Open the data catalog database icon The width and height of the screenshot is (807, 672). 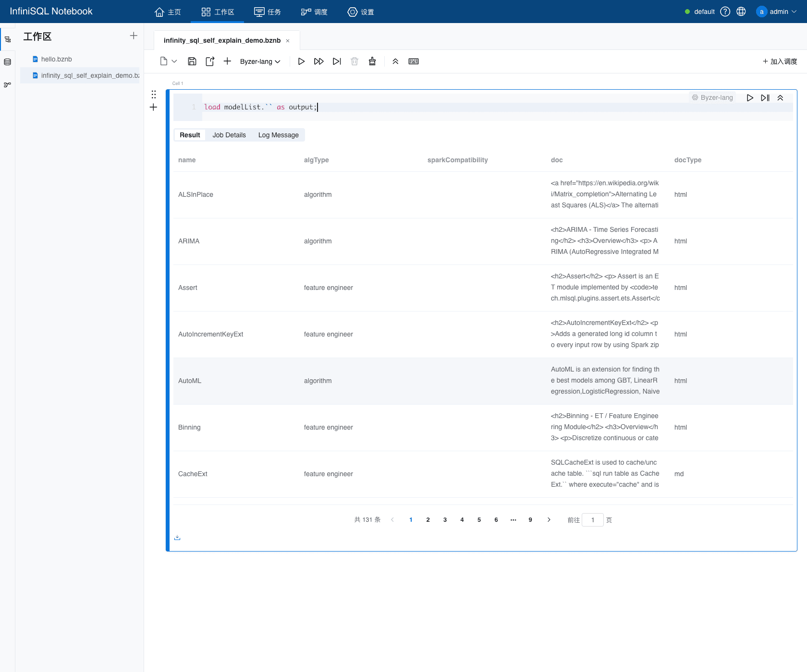point(8,62)
